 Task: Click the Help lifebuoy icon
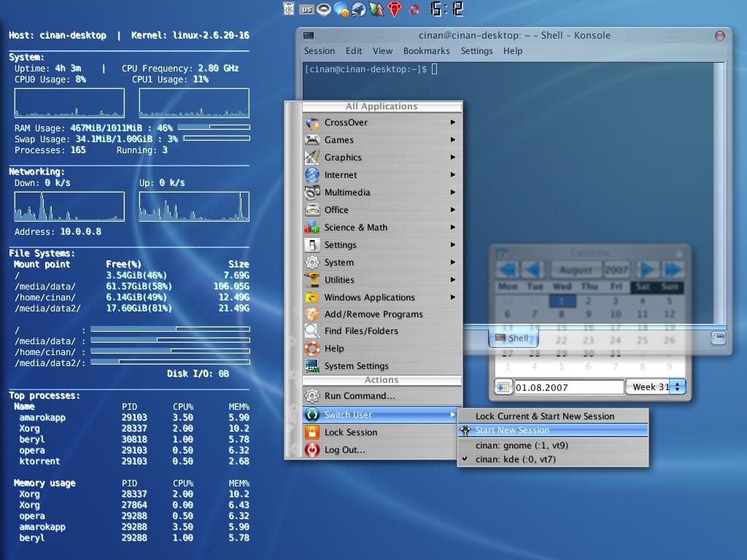coord(312,349)
